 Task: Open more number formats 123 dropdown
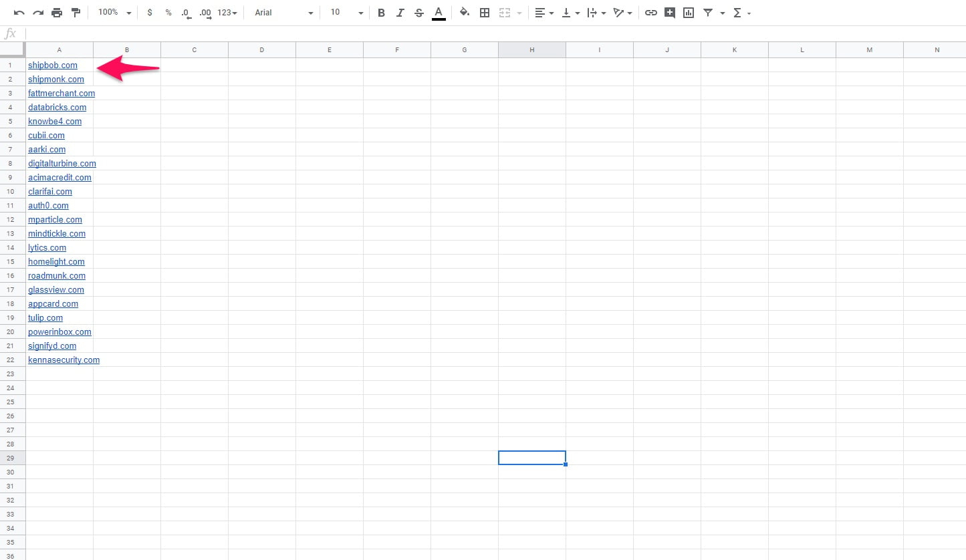coord(227,13)
